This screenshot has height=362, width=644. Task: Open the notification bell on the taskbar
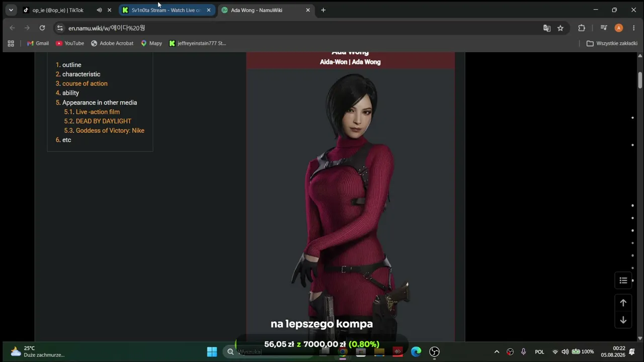tap(632, 351)
